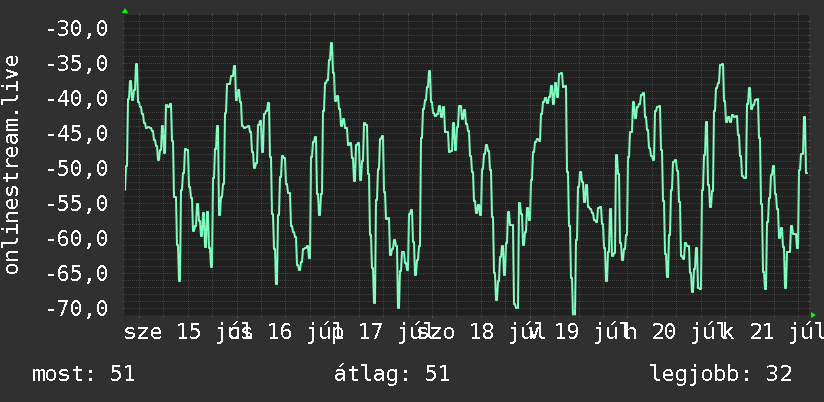Click the -50,0 Y-axis label
Image resolution: width=824 pixels, height=402 pixels.
point(77,169)
